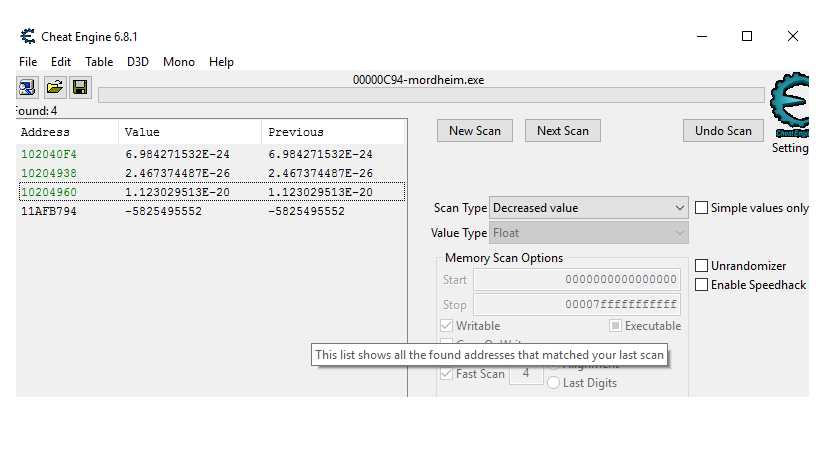This screenshot has height=460, width=819.
Task: Select the 11AFB794 address row
Action: pyautogui.click(x=49, y=211)
